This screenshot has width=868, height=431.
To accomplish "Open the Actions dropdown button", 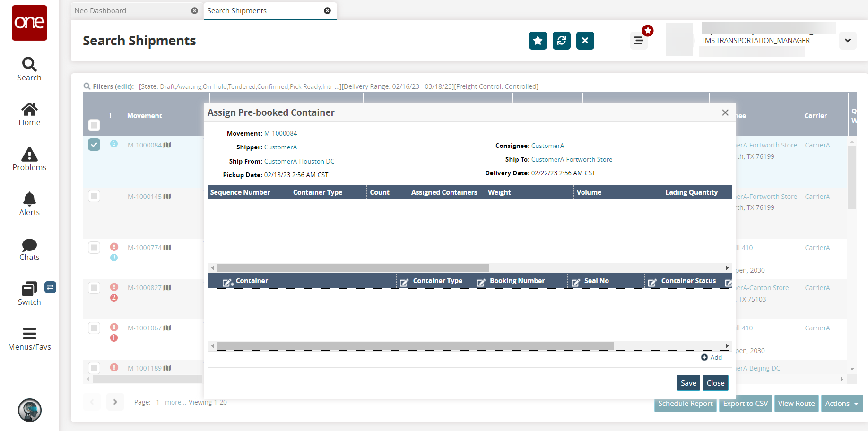I will click(x=842, y=404).
